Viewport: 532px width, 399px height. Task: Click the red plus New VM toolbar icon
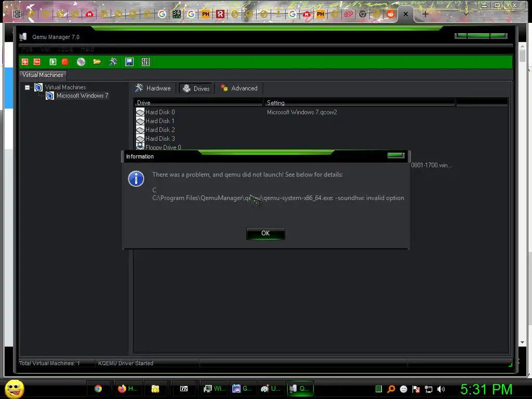click(25, 62)
